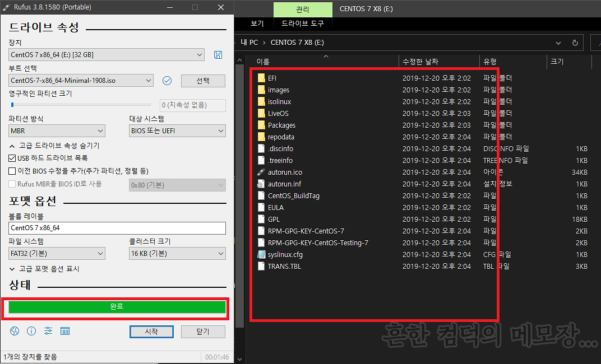Collapse 고급 드라이브 속성 숨기기 section
The image size is (601, 364).
[x=54, y=146]
